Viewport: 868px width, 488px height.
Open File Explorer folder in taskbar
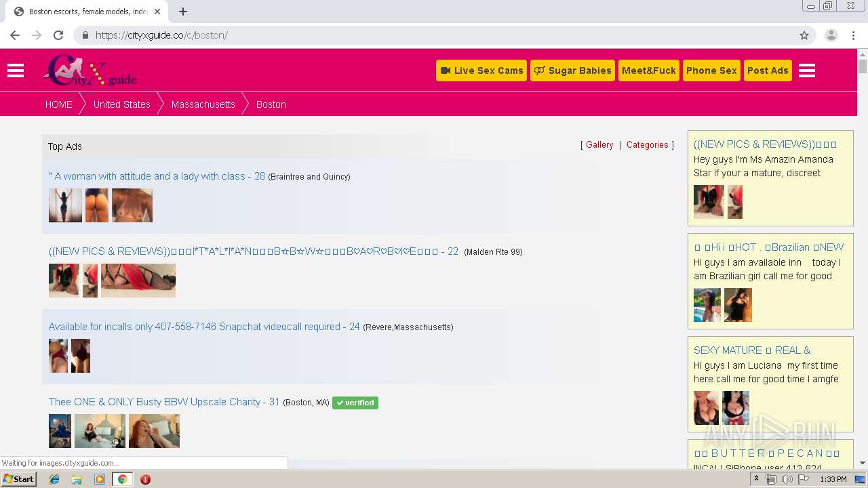tap(77, 479)
